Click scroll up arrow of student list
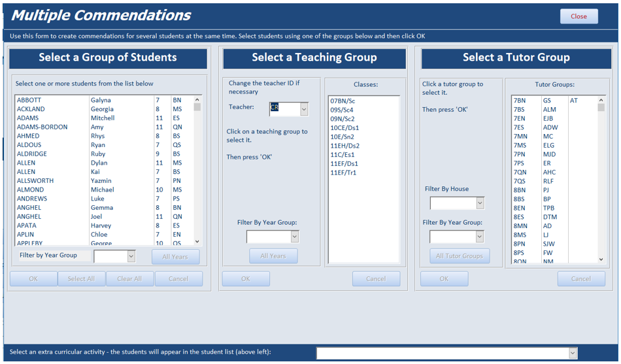Image resolution: width=621 pixels, height=364 pixels. (197, 100)
